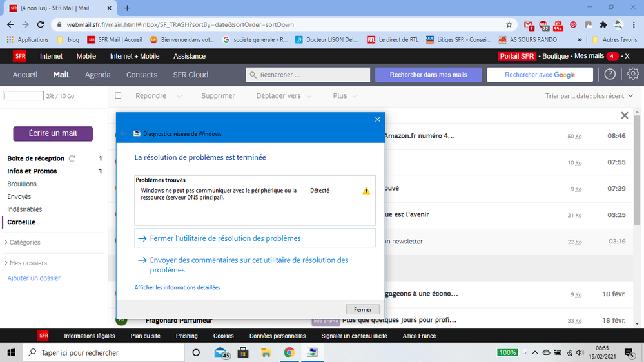
Task: Open the Plus dropdown menu
Action: 346,96
